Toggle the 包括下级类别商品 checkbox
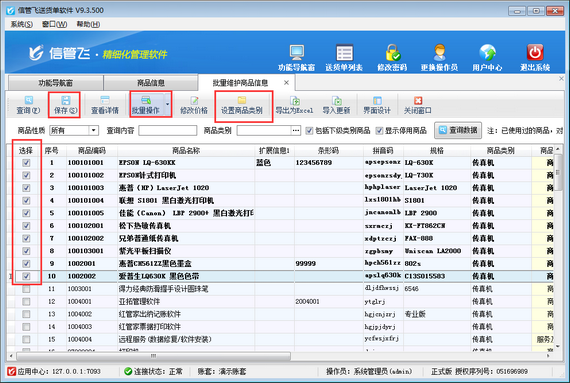The width and height of the screenshot is (570, 383). click(x=309, y=130)
